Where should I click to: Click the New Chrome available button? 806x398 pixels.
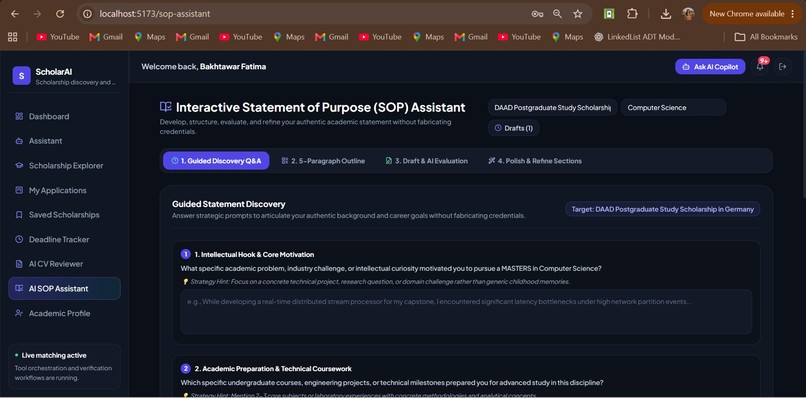coord(746,14)
